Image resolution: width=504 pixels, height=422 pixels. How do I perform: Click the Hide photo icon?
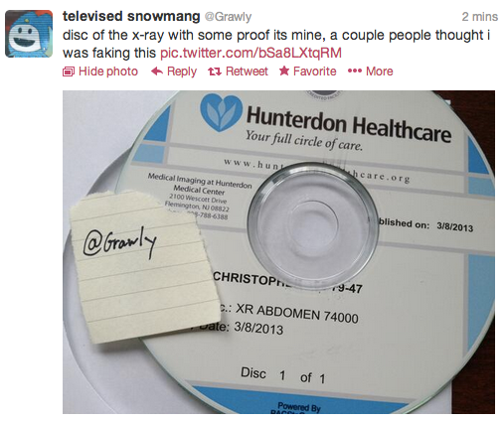(x=69, y=71)
